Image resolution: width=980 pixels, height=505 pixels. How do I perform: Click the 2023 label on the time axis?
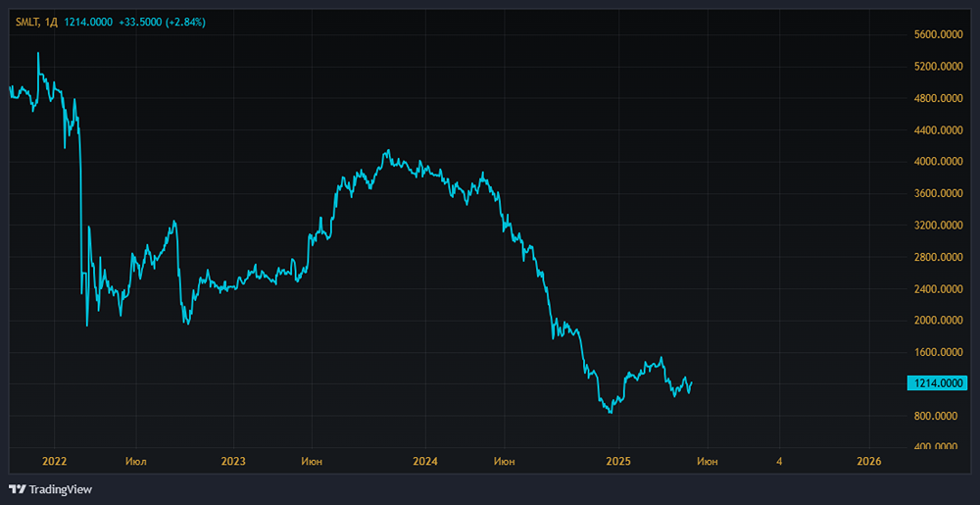pyautogui.click(x=233, y=461)
